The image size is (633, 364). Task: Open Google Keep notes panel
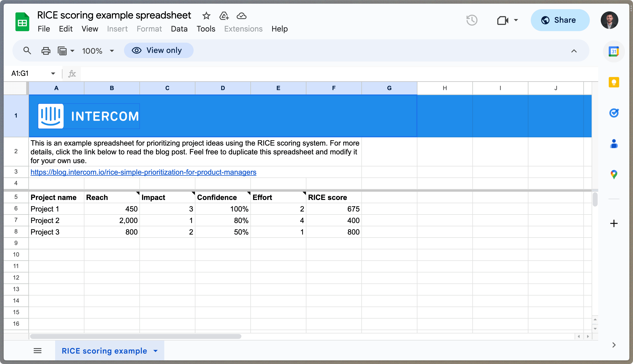point(614,82)
